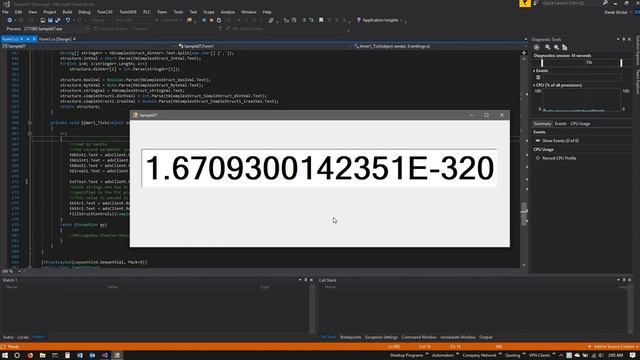
Task: Open the File menu
Action: pos(5,12)
